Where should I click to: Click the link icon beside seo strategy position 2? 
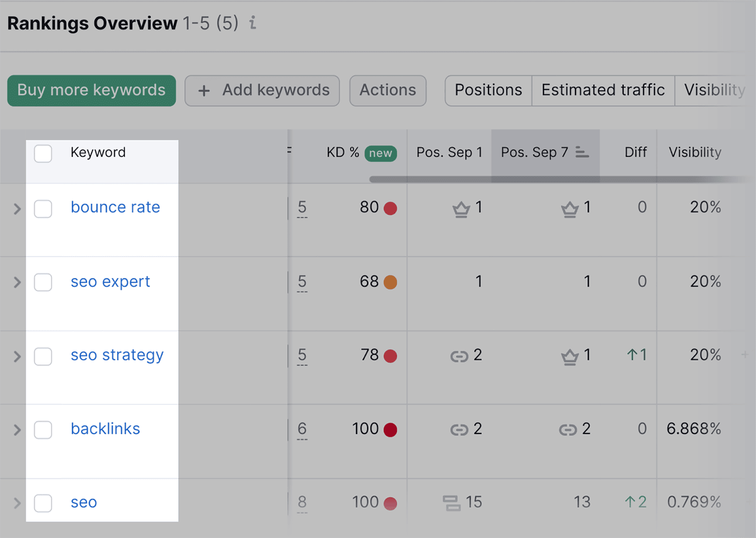(x=459, y=356)
